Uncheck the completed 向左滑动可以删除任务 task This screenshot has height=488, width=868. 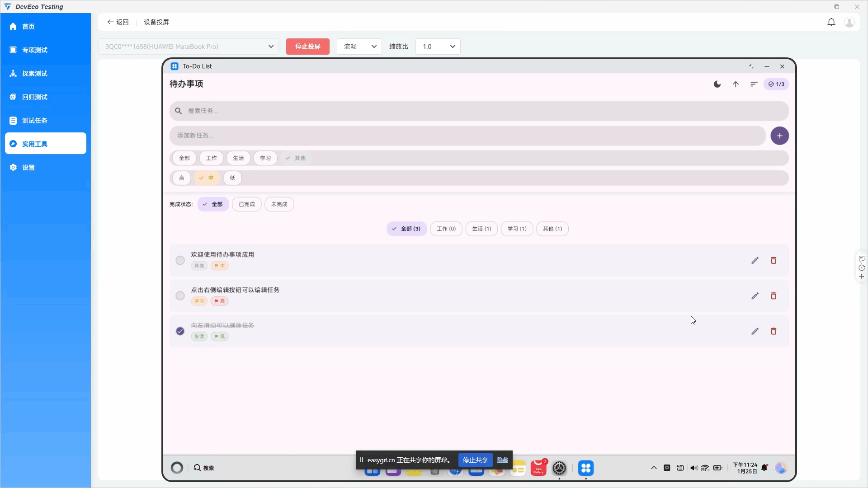click(x=180, y=331)
